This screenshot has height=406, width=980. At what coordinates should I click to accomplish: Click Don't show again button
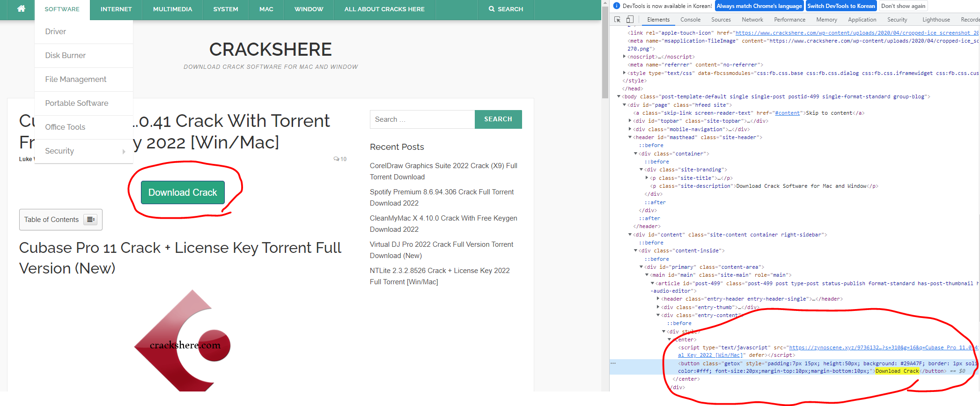pyautogui.click(x=903, y=6)
